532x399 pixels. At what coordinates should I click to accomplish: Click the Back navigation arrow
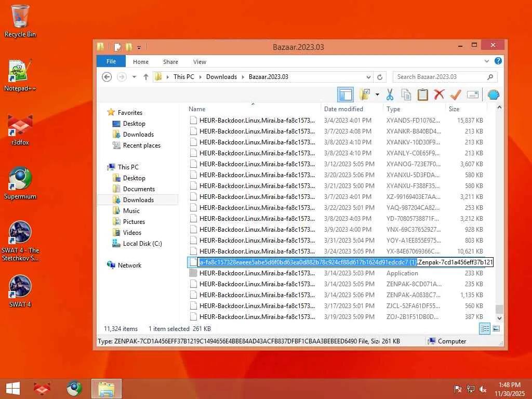point(107,77)
